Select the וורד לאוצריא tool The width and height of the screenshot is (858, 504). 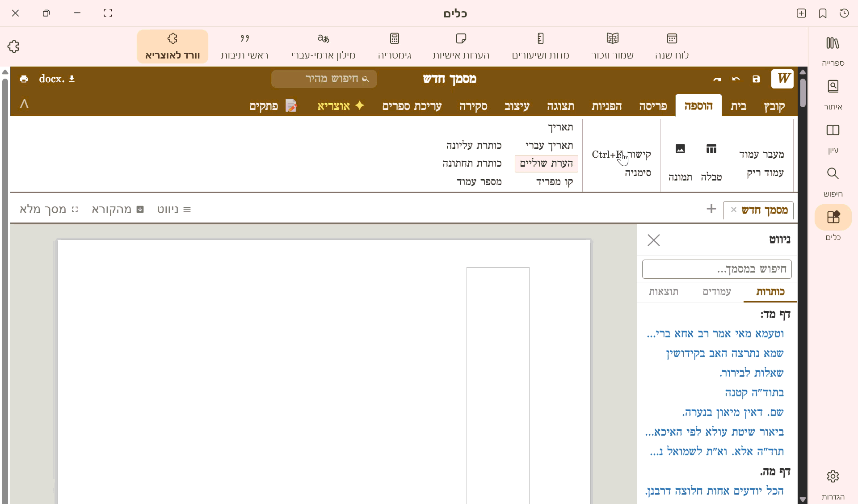pyautogui.click(x=172, y=46)
